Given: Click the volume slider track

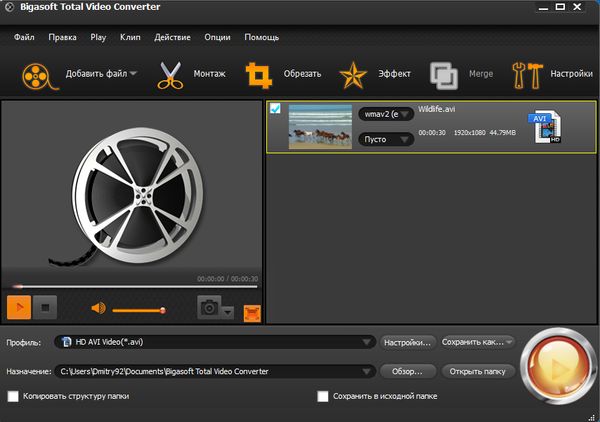Looking at the screenshot, I should [138, 310].
